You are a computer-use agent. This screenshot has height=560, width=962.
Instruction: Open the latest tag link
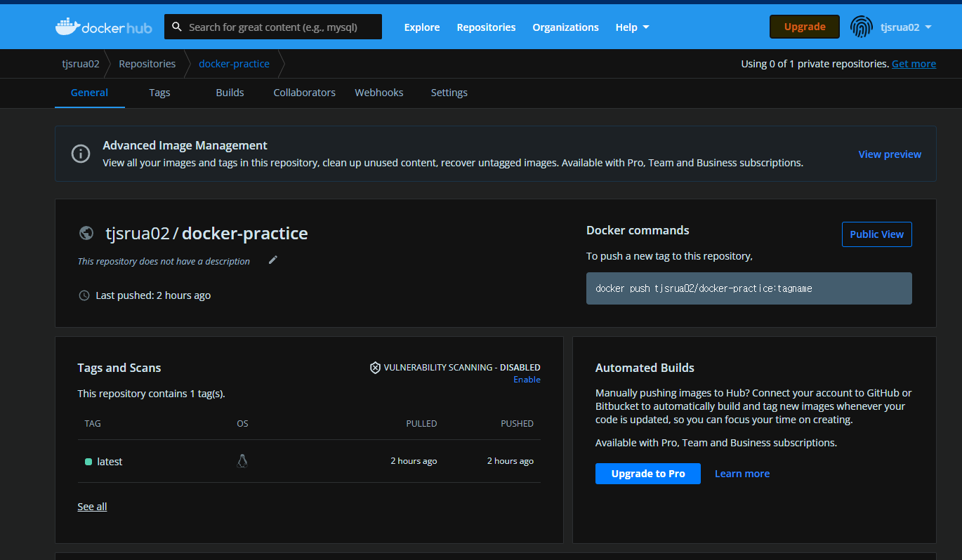coord(110,462)
